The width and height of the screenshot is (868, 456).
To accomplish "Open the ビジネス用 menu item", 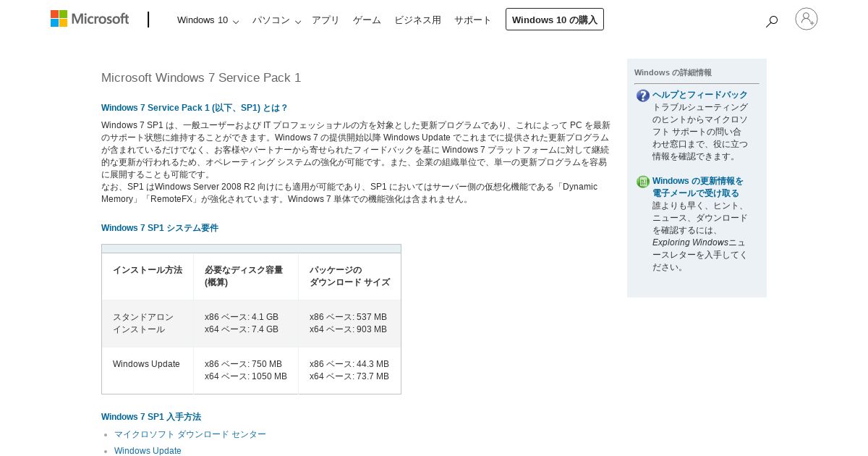I will (x=417, y=20).
